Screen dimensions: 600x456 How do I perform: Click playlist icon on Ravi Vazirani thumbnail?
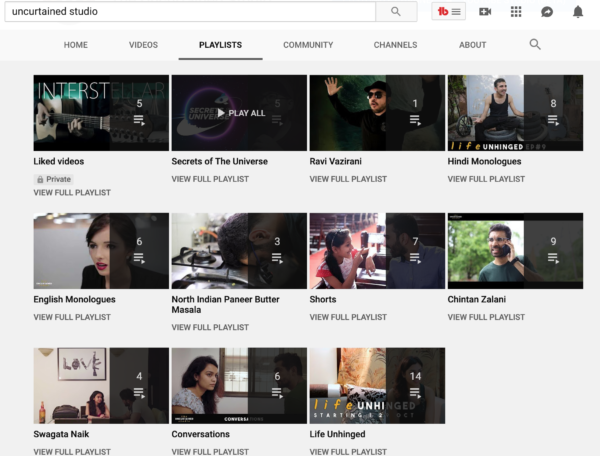pos(415,120)
